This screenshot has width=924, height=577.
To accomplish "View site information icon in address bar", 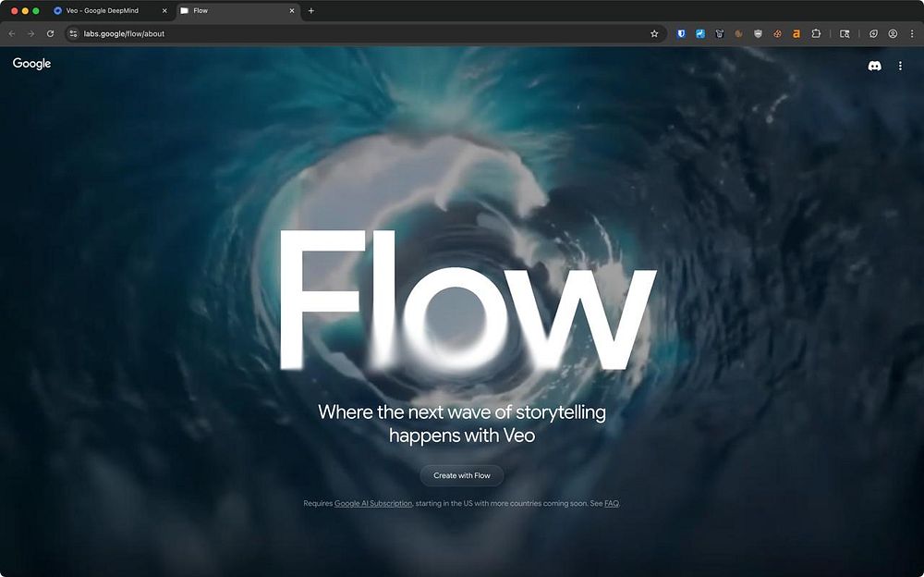I will 73,33.
